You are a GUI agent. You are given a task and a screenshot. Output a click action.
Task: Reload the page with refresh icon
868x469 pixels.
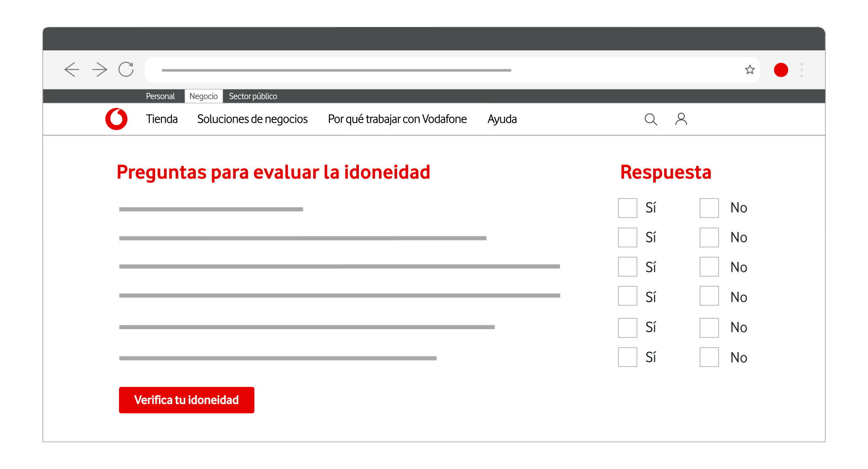126,69
